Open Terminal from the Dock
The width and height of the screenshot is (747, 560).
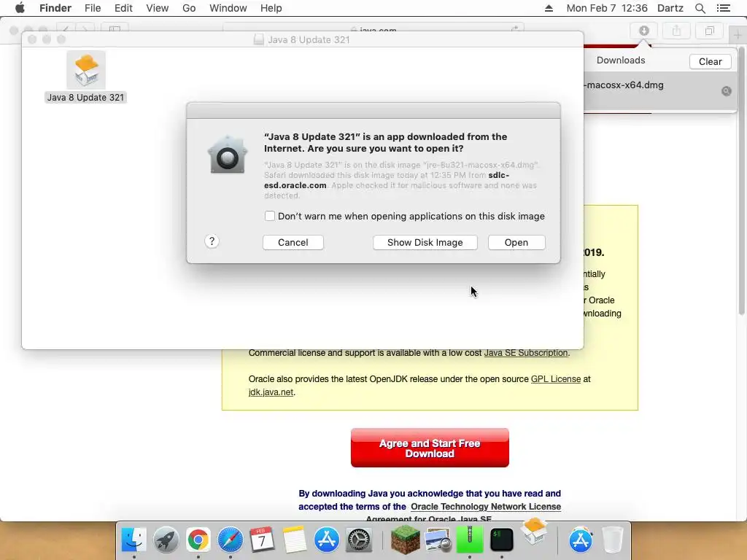coord(502,540)
